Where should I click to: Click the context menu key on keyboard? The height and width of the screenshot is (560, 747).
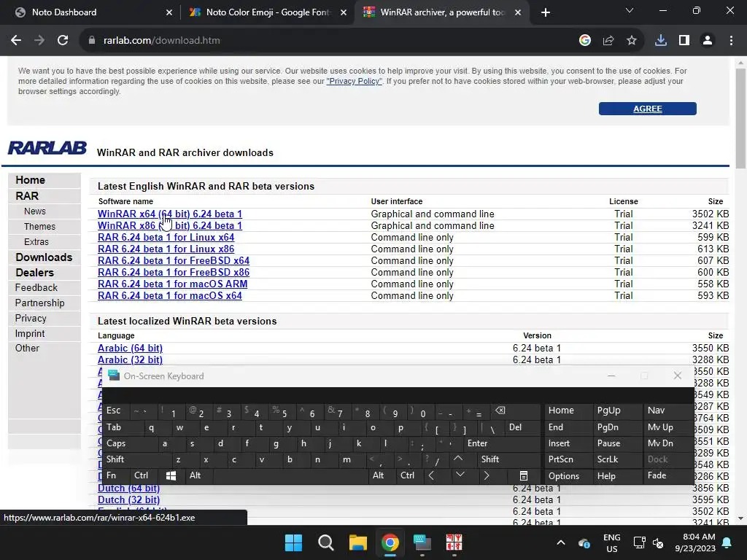524,475
